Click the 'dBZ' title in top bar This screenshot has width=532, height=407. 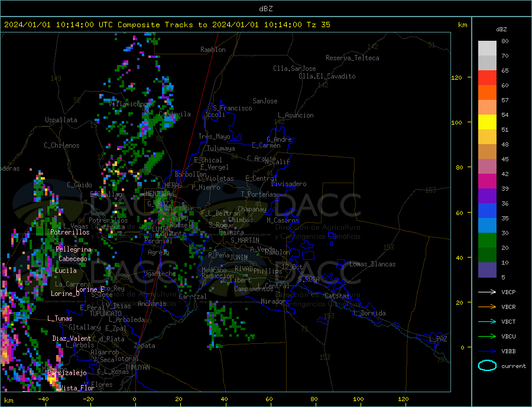pyautogui.click(x=265, y=9)
